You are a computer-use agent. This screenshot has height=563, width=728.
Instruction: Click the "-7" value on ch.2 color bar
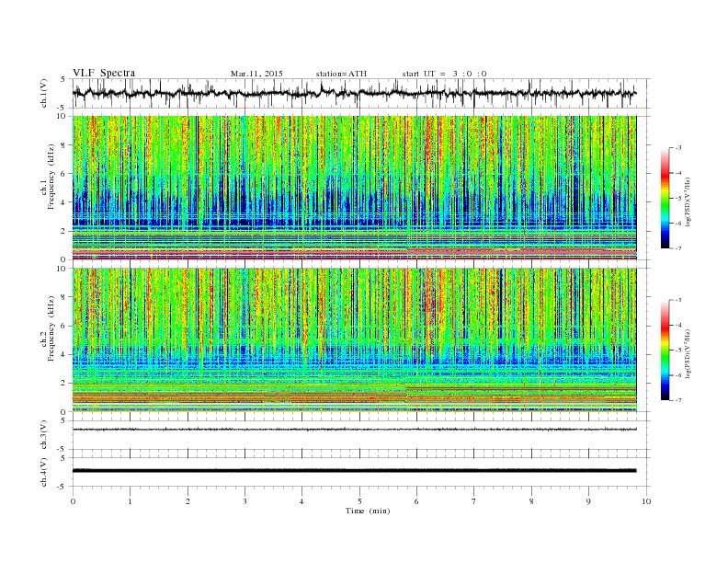click(x=677, y=400)
